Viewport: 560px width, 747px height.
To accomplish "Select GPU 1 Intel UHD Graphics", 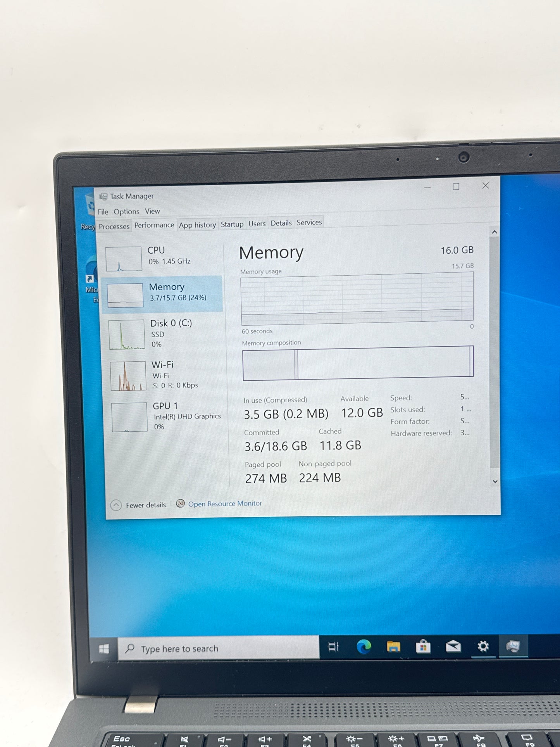I will (x=167, y=416).
